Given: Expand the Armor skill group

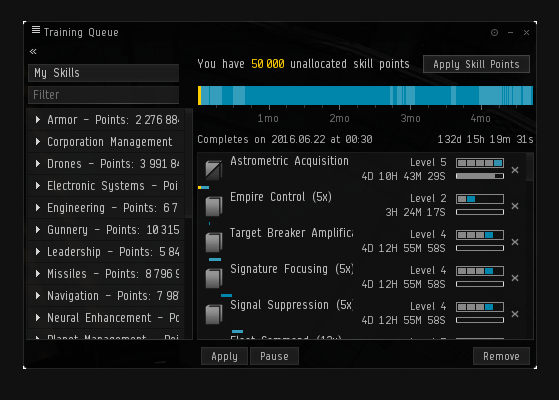Looking at the screenshot, I should click(38, 120).
